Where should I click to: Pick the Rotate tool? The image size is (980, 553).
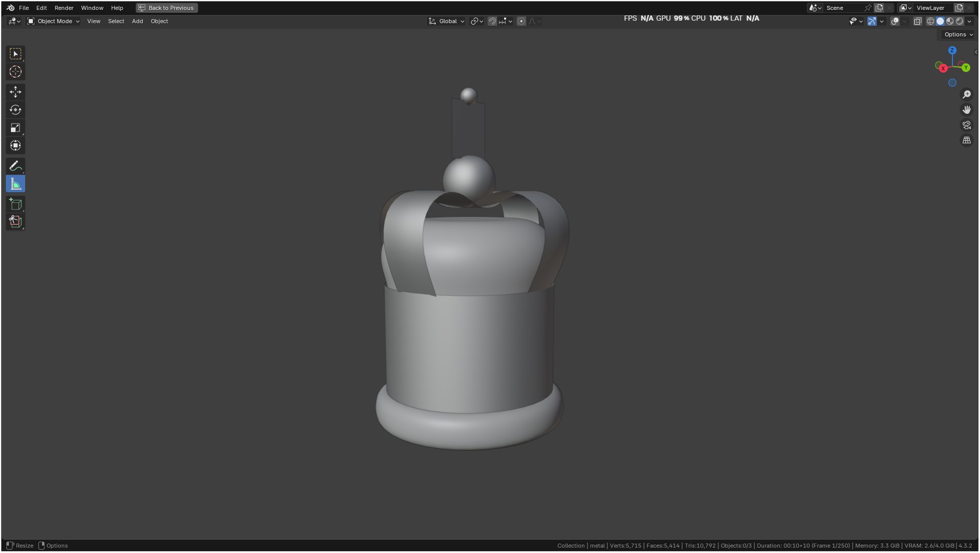[15, 110]
